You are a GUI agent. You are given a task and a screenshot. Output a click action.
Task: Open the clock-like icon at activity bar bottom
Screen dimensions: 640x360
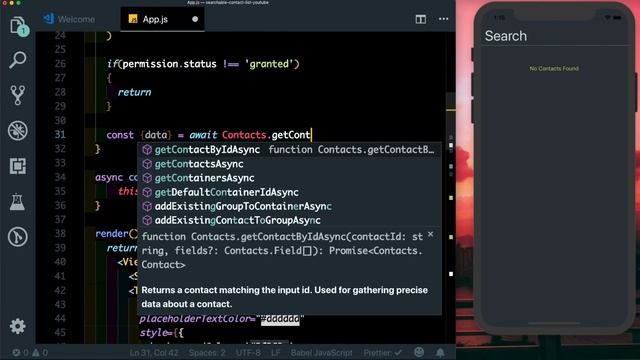point(18,237)
